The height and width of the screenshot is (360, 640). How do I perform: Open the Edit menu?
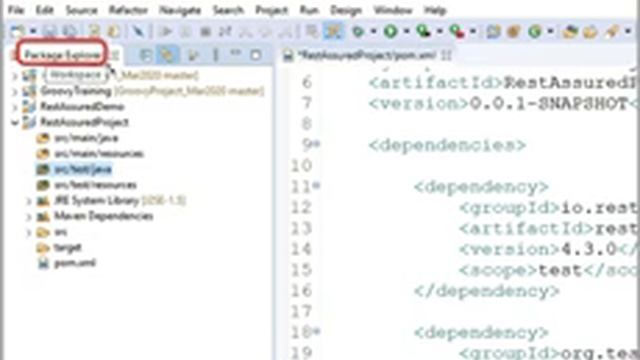tap(44, 10)
